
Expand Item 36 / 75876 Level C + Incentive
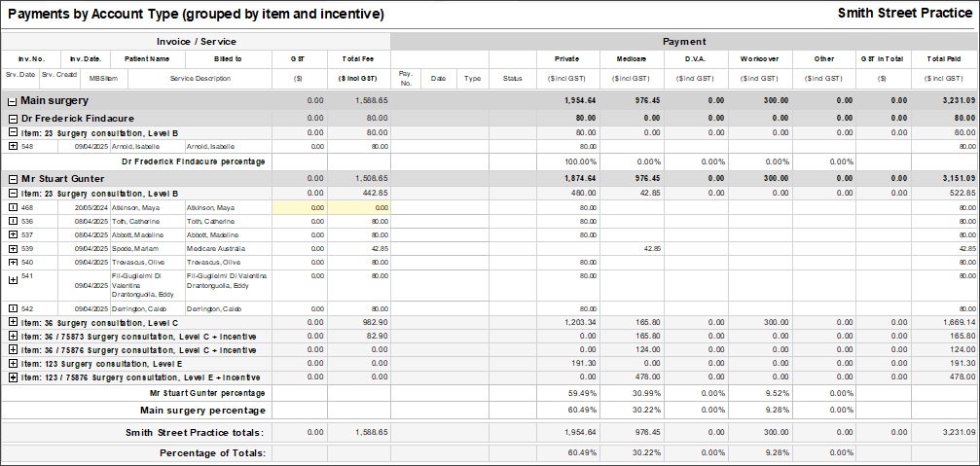12,349
